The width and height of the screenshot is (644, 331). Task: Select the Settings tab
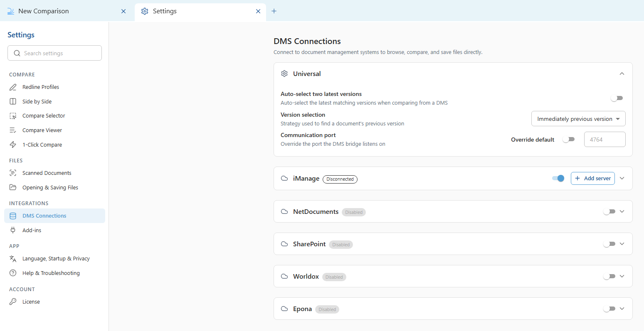tap(200, 11)
